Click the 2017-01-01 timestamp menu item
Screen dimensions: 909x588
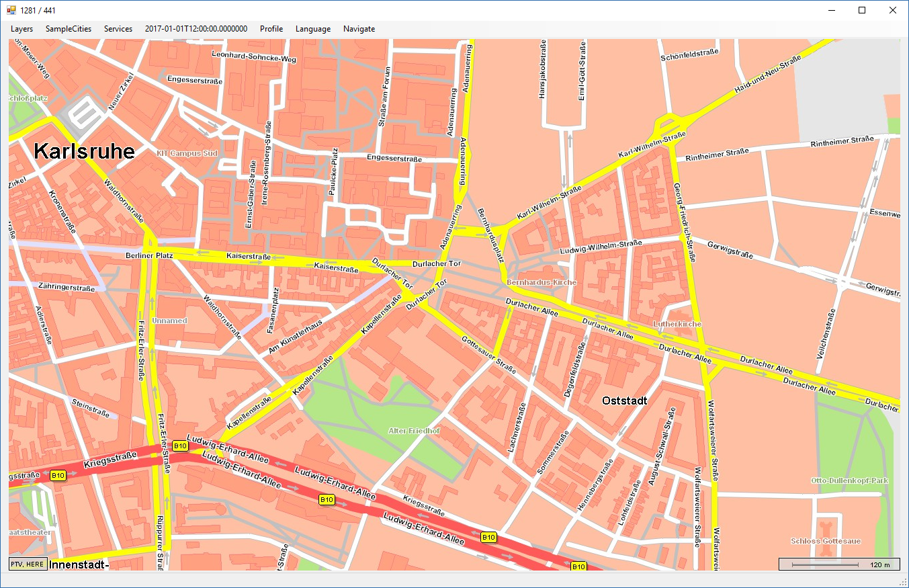(x=196, y=29)
